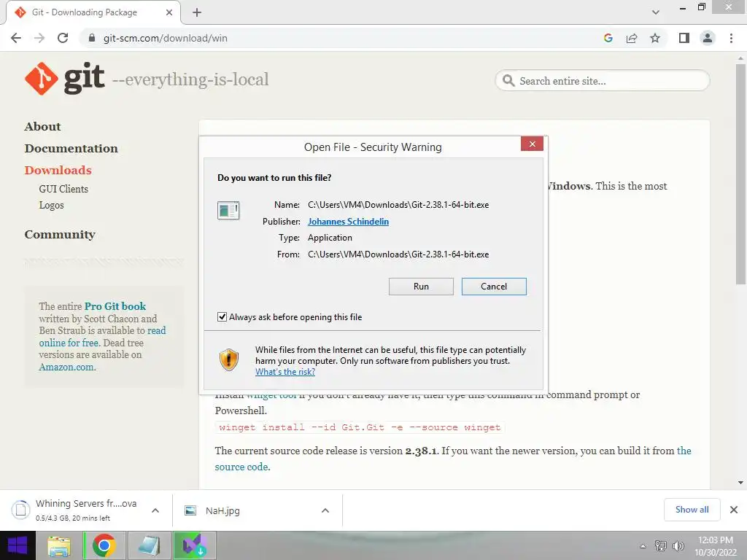Open the Notepad taskbar icon
747x560 pixels.
click(149, 545)
